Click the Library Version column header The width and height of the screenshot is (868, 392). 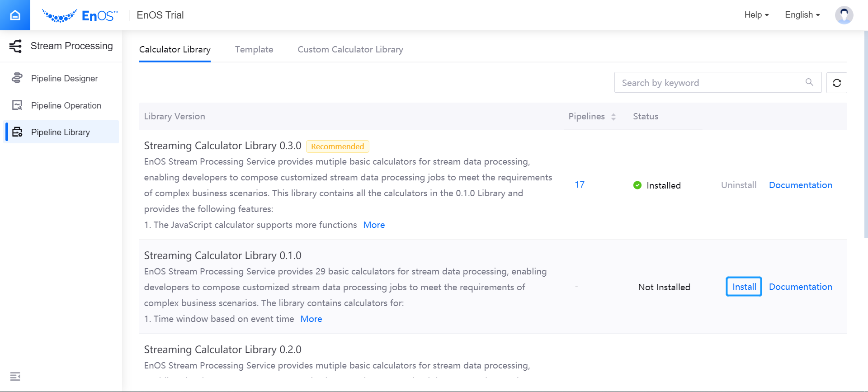175,116
